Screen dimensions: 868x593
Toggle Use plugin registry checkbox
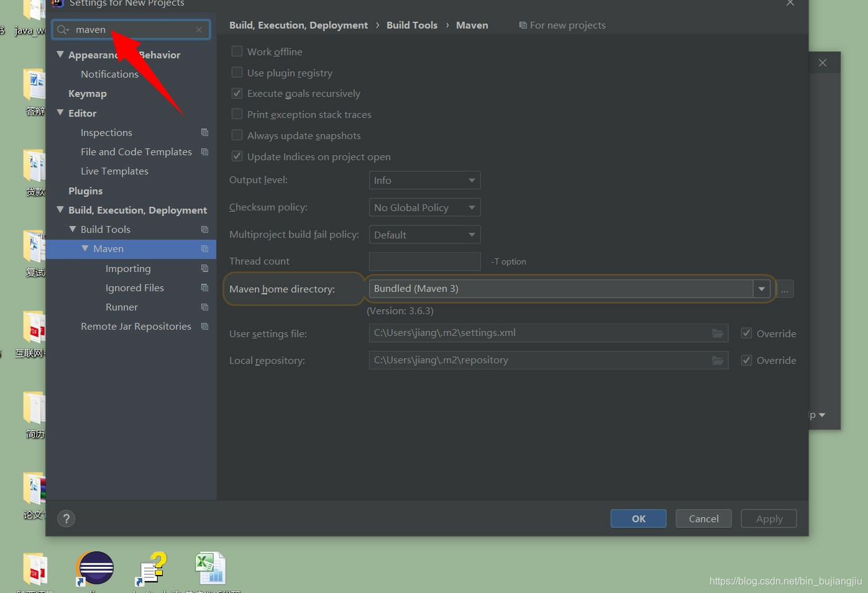pyautogui.click(x=237, y=73)
